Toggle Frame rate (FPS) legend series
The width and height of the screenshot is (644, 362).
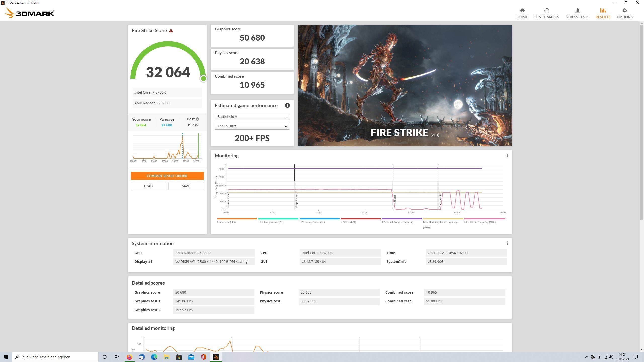coord(237,221)
